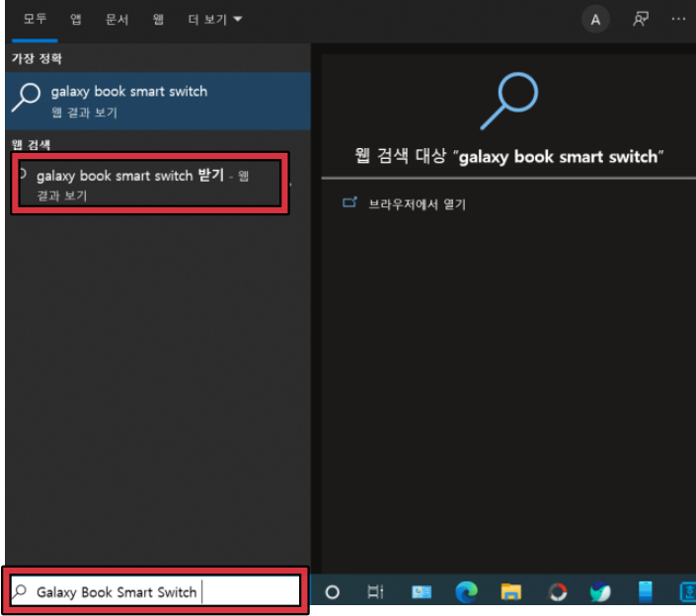Click 브라우저에서 열기 link
The width and height of the screenshot is (696, 616).
(x=417, y=204)
